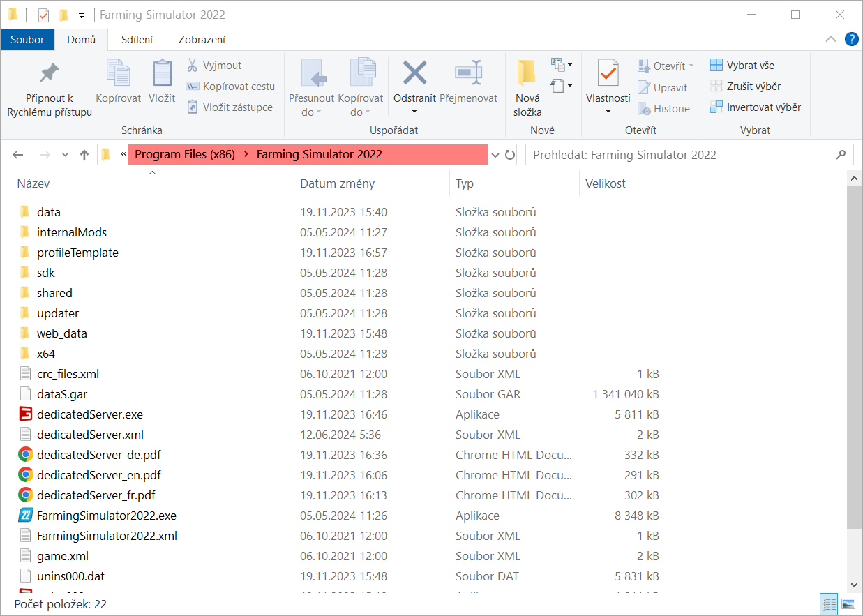Click New Folder icon in title bar

coord(63,15)
